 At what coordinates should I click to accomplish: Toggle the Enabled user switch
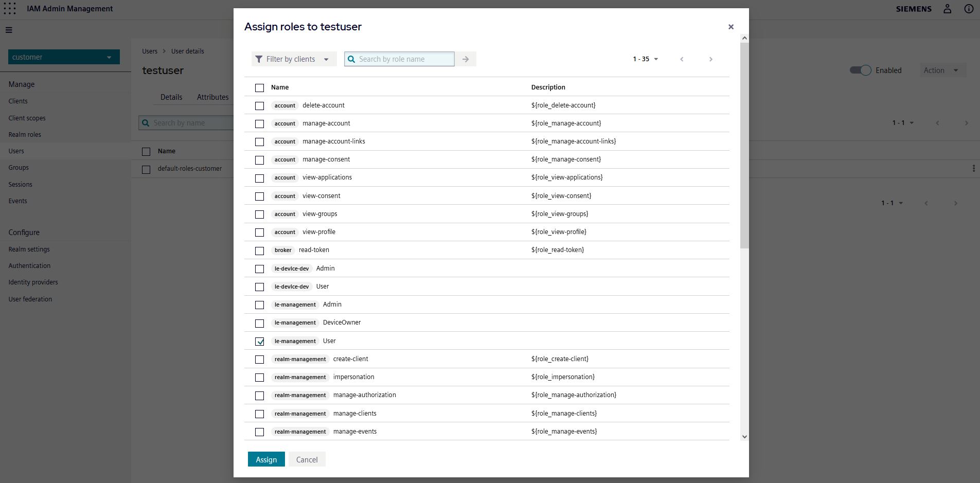click(x=860, y=70)
